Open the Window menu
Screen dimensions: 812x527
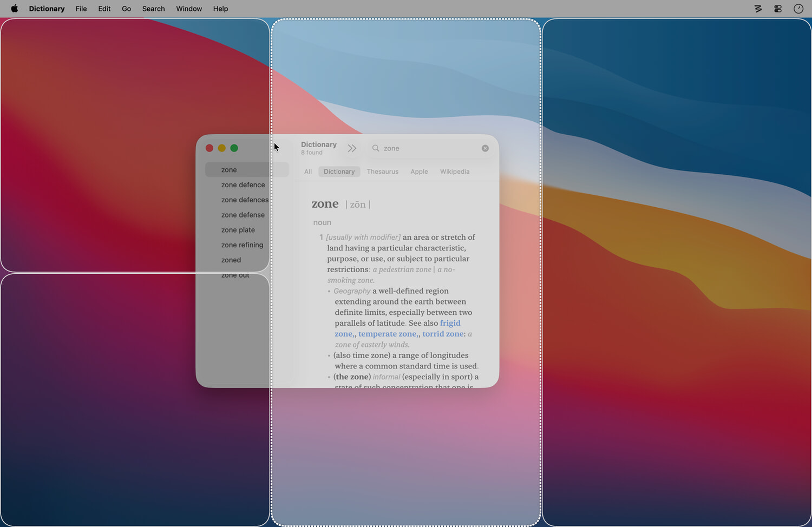pos(189,9)
